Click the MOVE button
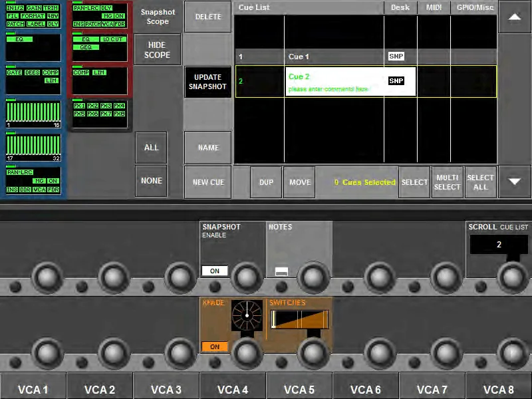Viewport: 532px width, 399px height. pyautogui.click(x=300, y=182)
